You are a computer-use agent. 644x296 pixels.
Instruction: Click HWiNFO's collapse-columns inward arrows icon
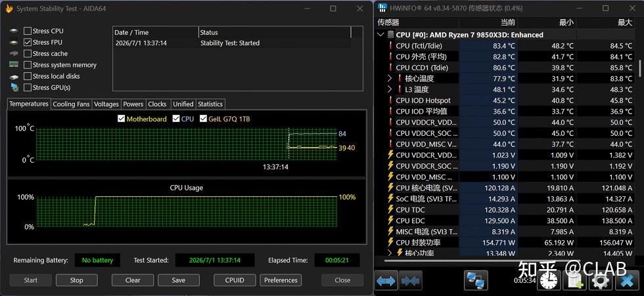tap(410, 280)
